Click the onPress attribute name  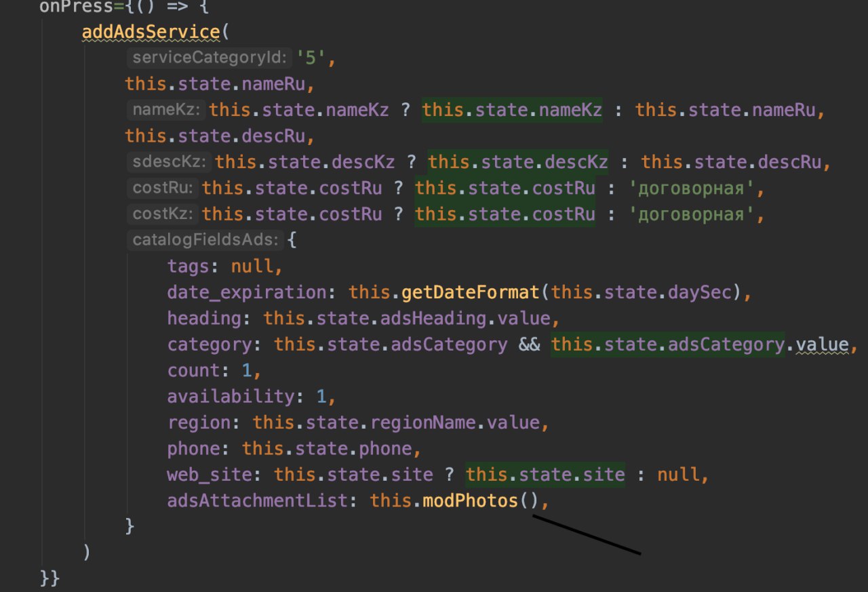click(77, 7)
